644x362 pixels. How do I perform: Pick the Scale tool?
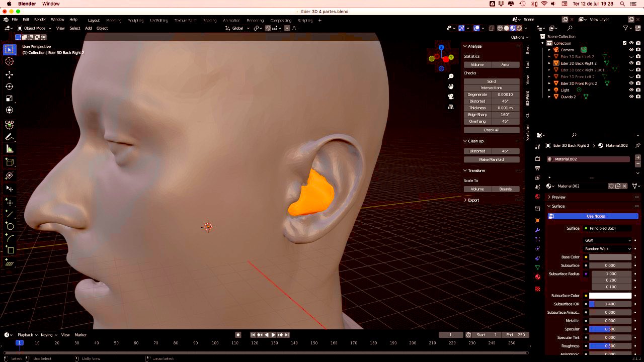pos(9,98)
